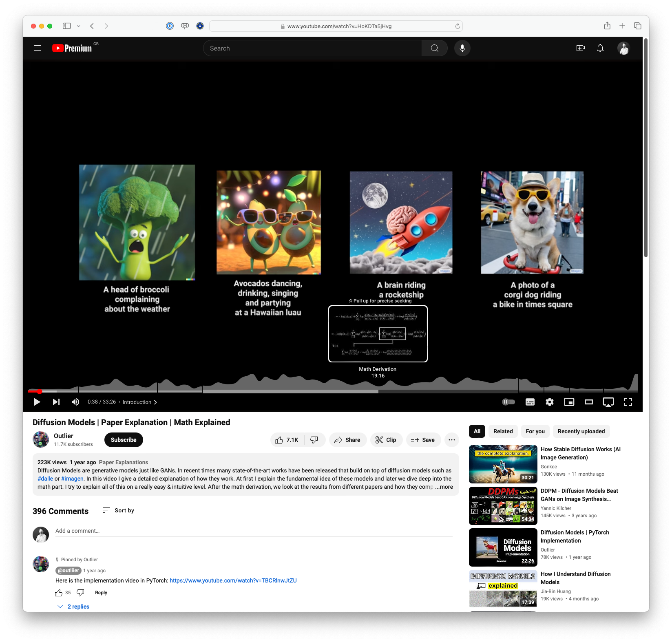Subscribe to the Outlier channel
Image resolution: width=672 pixels, height=642 pixels.
[x=124, y=440]
